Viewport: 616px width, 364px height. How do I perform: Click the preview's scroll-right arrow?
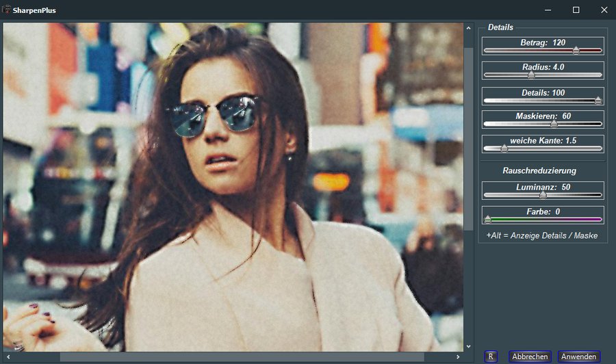click(459, 356)
